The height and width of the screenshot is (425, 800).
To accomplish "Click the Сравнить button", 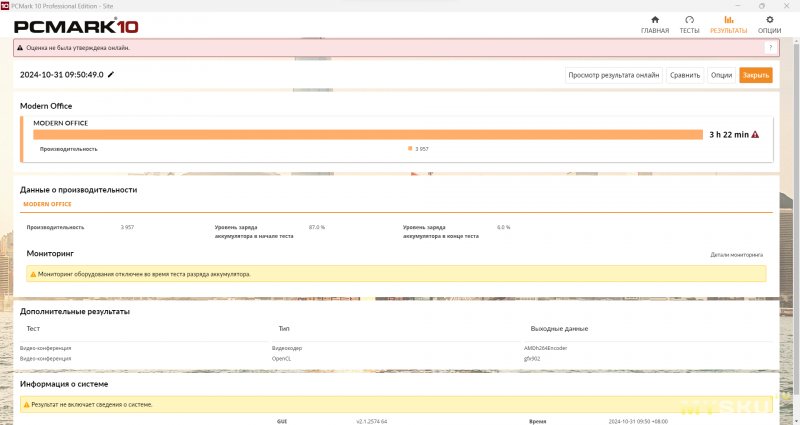I will 685,75.
